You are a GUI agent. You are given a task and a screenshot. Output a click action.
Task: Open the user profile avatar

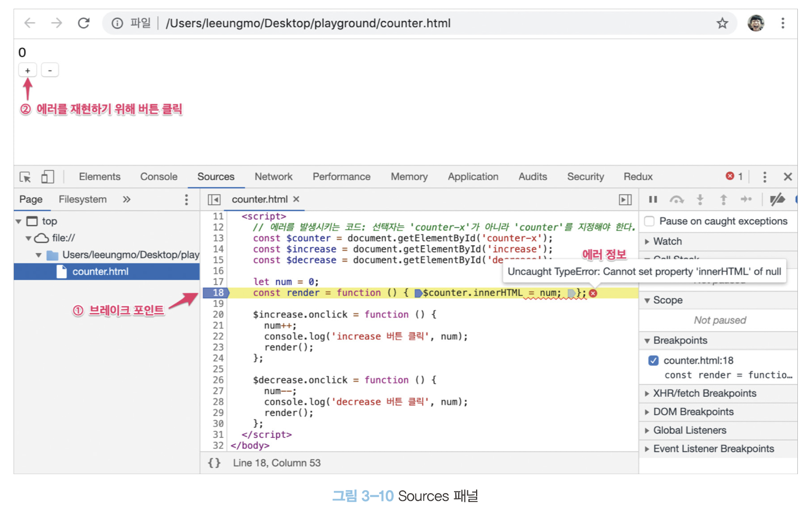coord(756,23)
